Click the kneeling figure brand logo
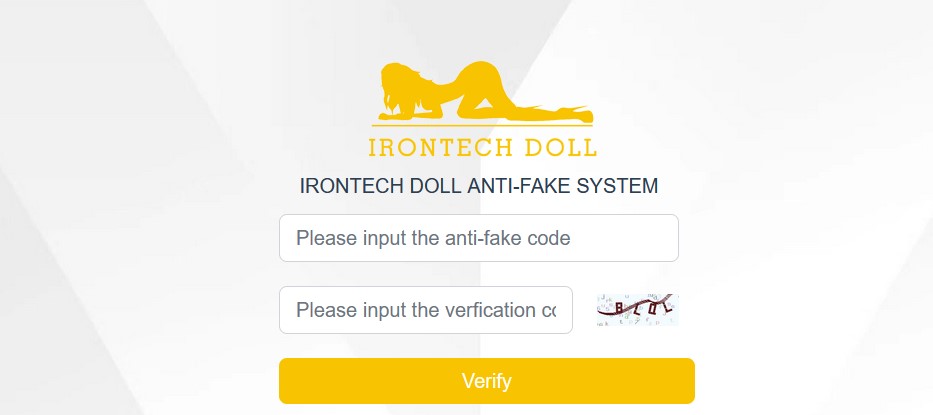The image size is (933, 415). click(485, 92)
